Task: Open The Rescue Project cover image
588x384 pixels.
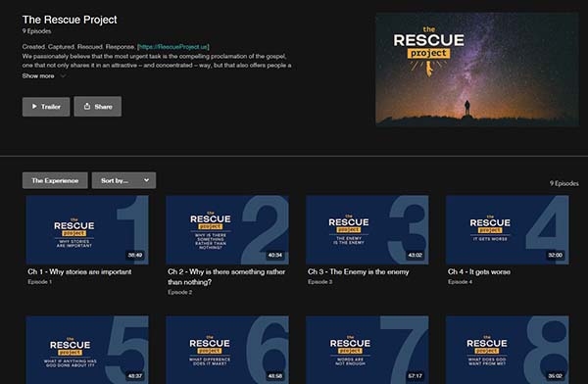Action: point(477,70)
